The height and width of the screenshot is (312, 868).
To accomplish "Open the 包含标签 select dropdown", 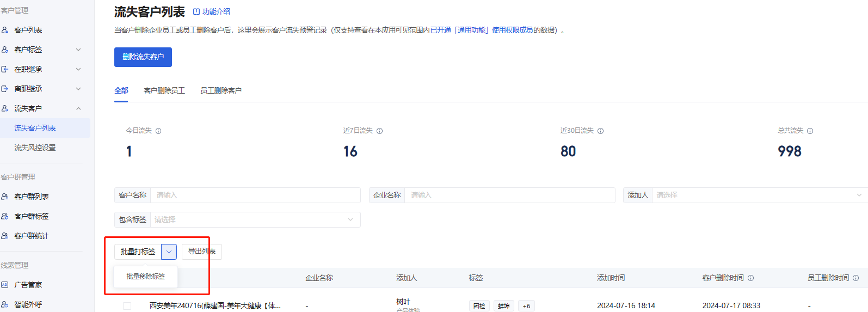I will pyautogui.click(x=255, y=219).
